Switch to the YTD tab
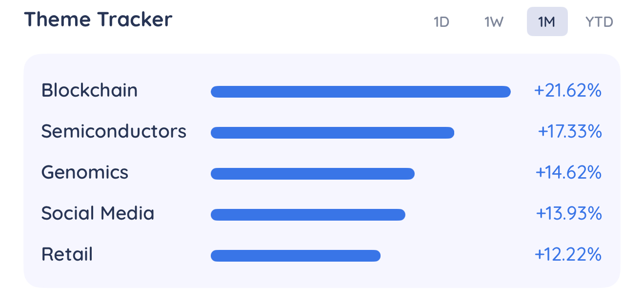Screen dimensions: 644x308 [599, 22]
